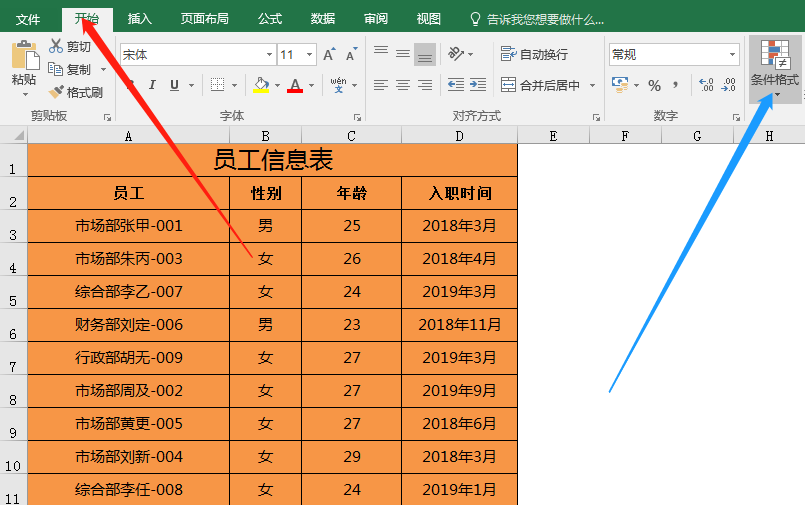Click the lightbulb tell-me icon

475,20
